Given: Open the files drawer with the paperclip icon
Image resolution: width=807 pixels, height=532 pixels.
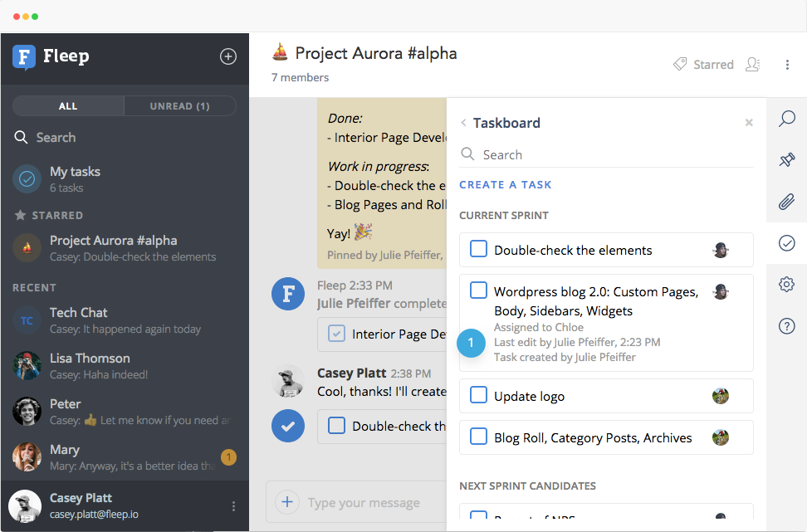Looking at the screenshot, I should click(786, 202).
